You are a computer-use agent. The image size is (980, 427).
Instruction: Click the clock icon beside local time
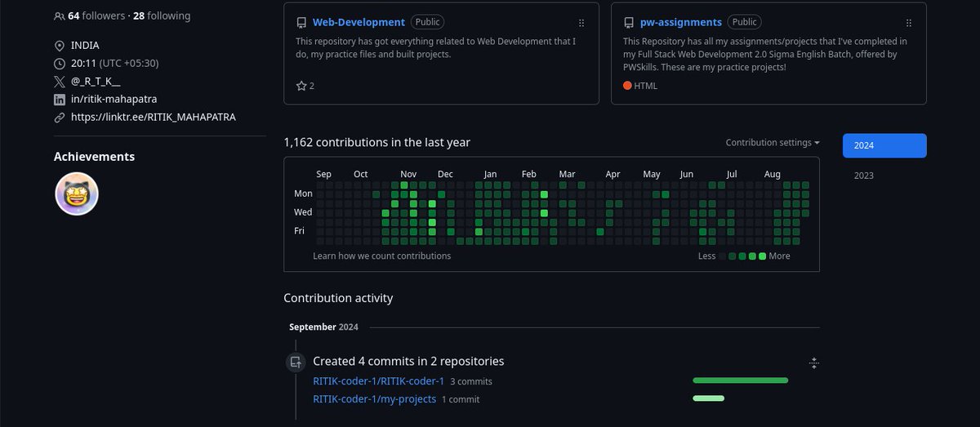[59, 64]
